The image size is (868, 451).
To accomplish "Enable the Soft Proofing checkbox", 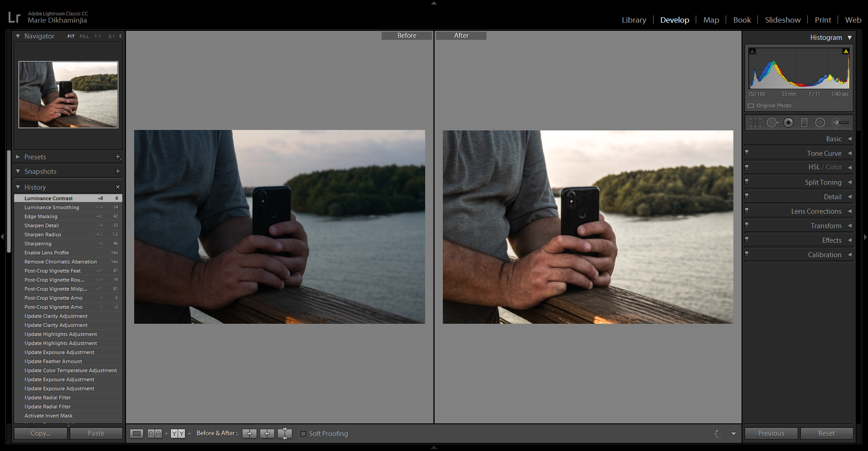I will pyautogui.click(x=304, y=434).
